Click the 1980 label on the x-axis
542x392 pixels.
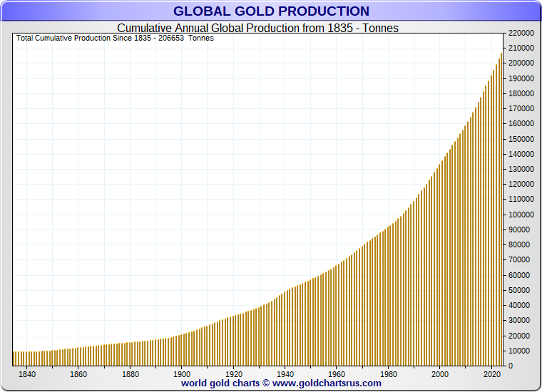389,373
